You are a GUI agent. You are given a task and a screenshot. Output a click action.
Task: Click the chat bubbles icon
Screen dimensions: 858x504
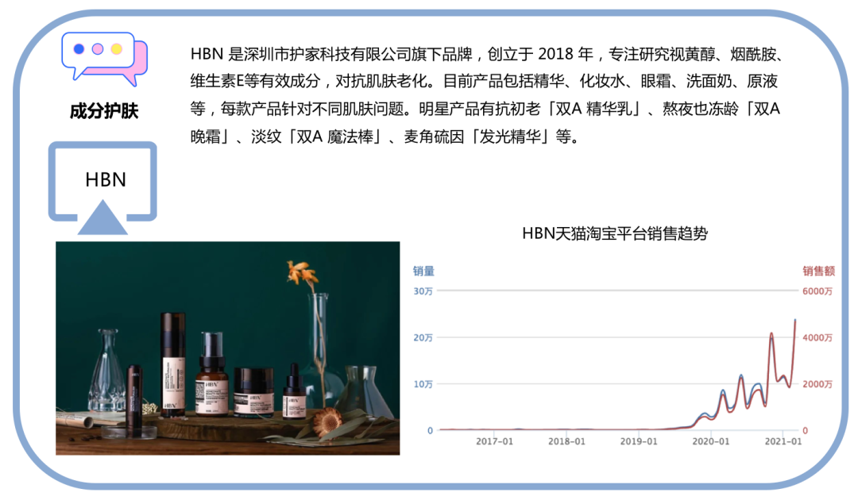pos(104,59)
